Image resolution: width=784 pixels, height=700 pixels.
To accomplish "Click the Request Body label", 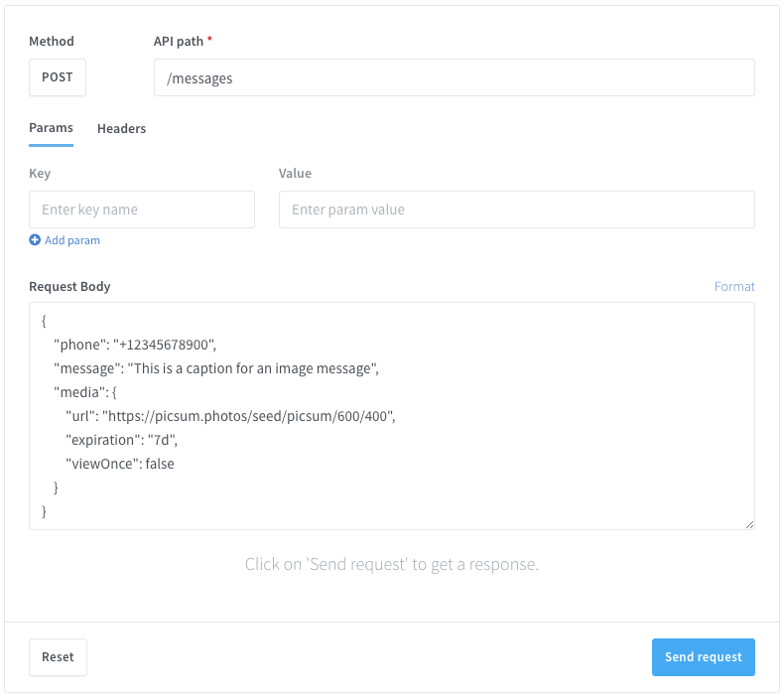I will 69,286.
